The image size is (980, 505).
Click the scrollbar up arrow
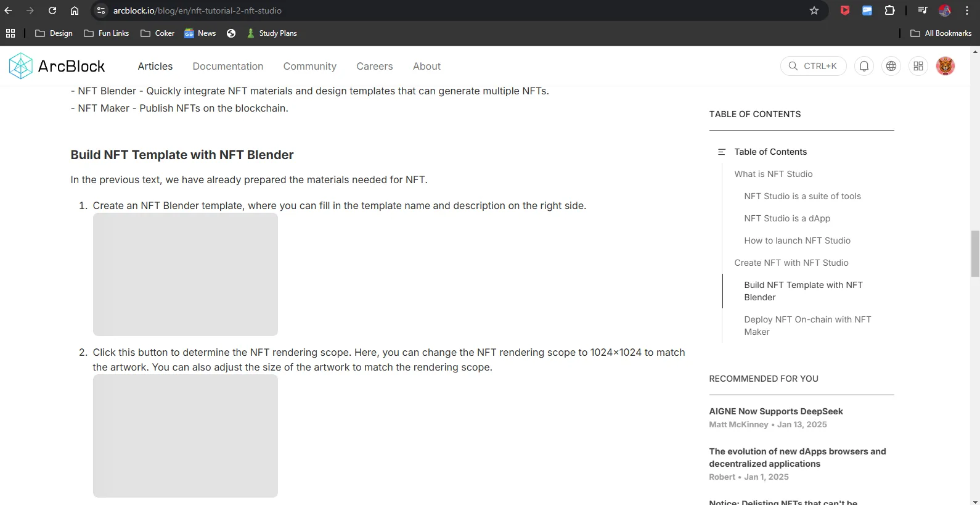(975, 52)
